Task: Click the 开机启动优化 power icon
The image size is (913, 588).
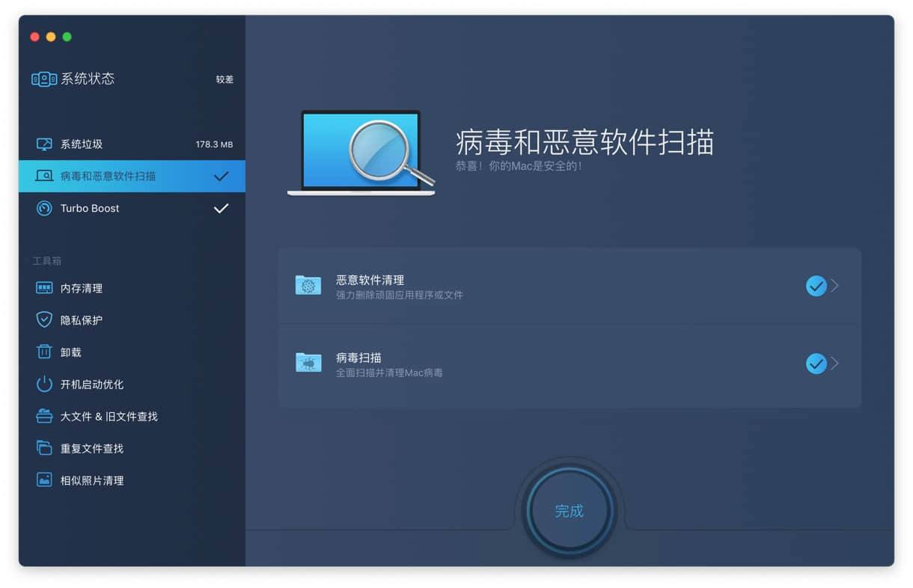Action: [x=44, y=385]
